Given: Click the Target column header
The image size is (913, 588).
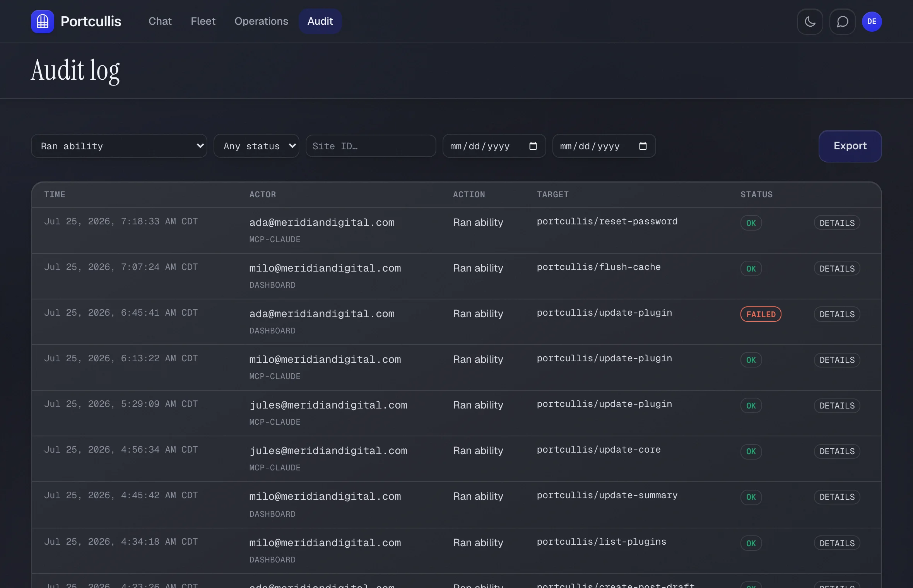Looking at the screenshot, I should [552, 195].
